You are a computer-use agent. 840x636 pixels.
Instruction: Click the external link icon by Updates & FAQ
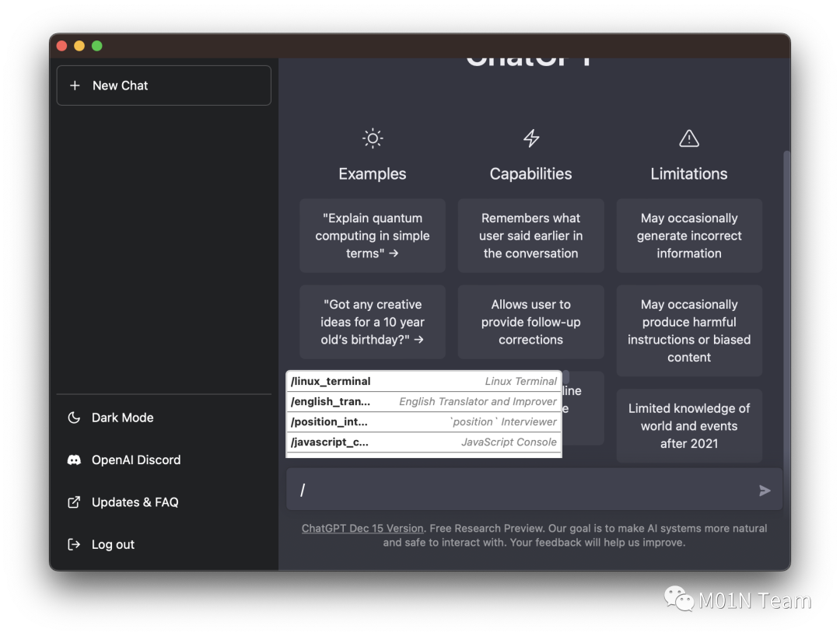[x=74, y=502]
